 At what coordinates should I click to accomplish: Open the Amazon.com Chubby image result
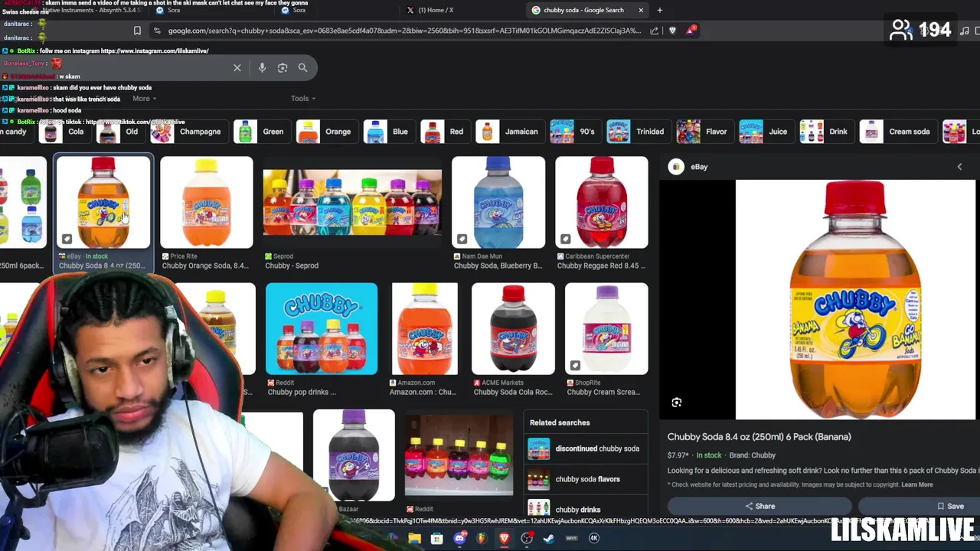click(424, 329)
